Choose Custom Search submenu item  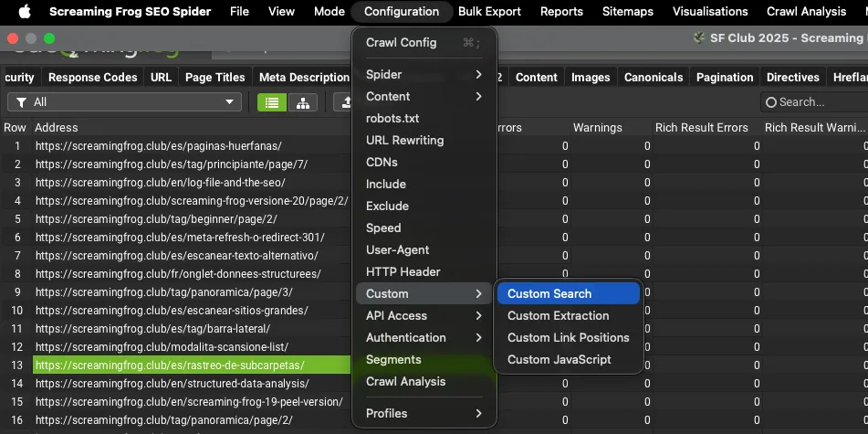click(x=569, y=294)
